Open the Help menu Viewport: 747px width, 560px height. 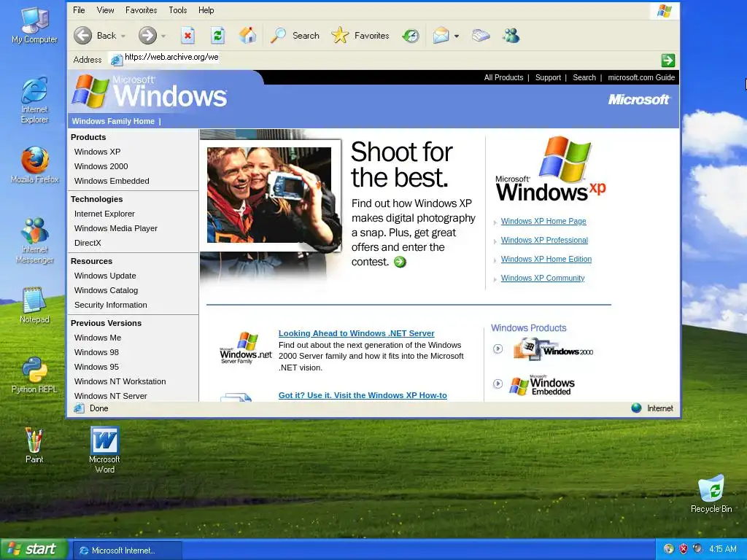pyautogui.click(x=206, y=10)
